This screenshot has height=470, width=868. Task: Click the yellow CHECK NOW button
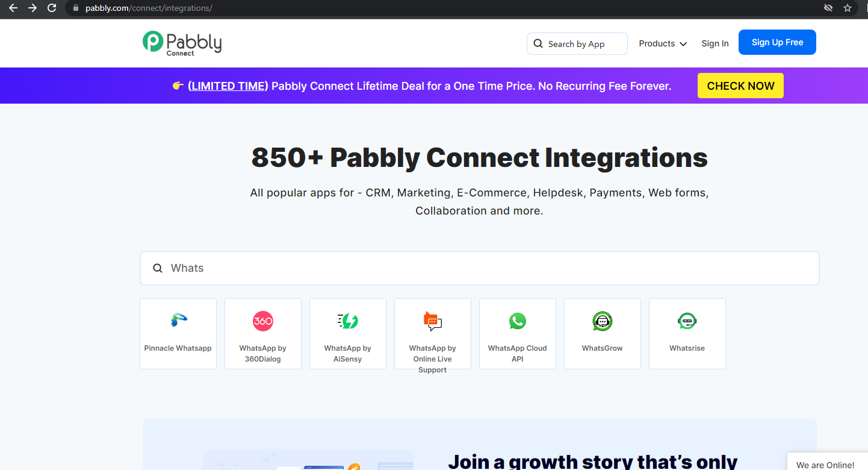(x=740, y=86)
